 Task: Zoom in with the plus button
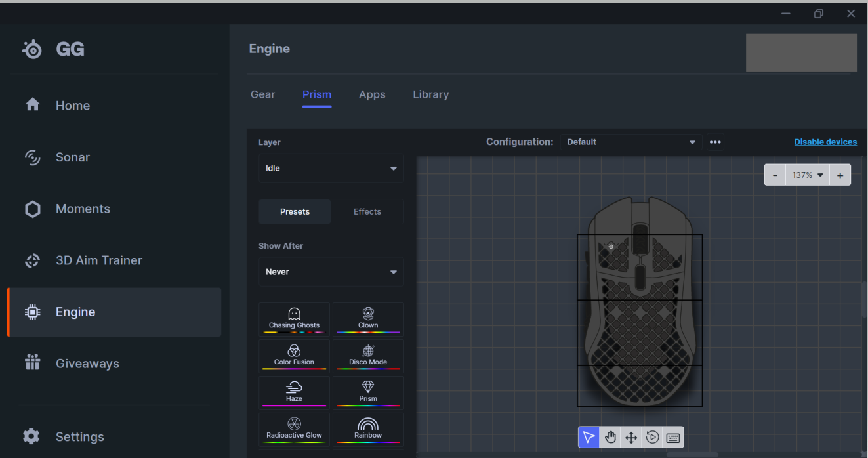(x=840, y=175)
